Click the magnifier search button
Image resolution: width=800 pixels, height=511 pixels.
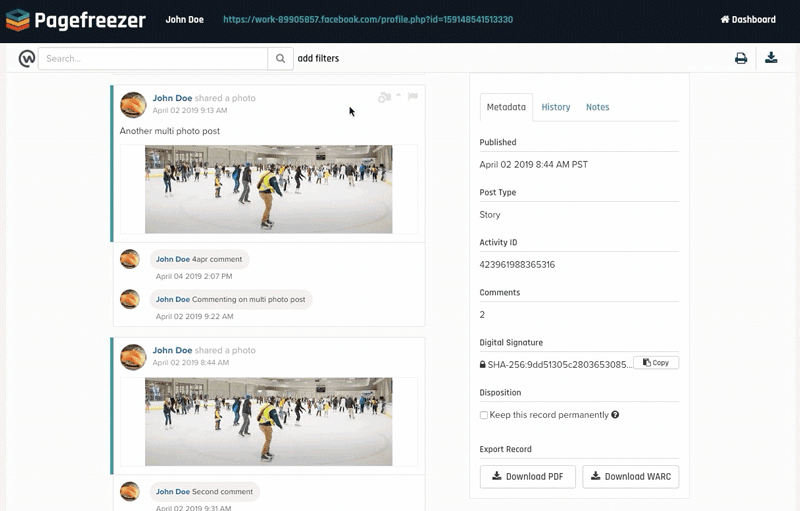281,59
